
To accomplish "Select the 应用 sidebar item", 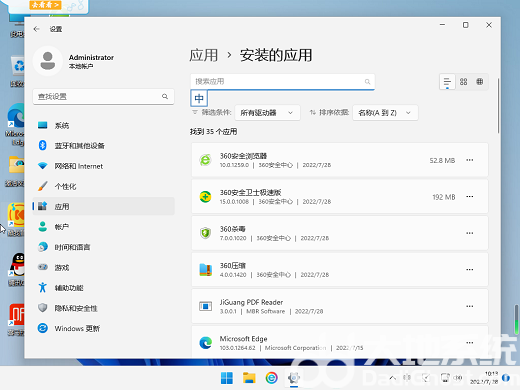I will pos(104,206).
